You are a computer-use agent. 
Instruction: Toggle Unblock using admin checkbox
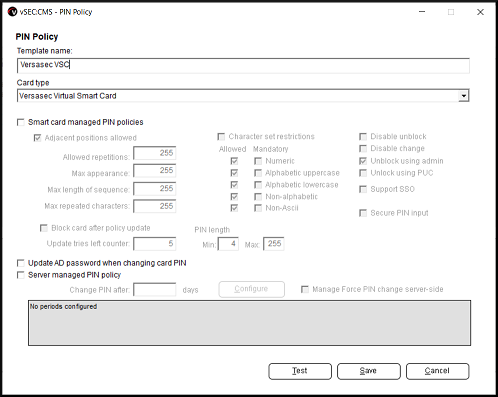click(x=363, y=161)
